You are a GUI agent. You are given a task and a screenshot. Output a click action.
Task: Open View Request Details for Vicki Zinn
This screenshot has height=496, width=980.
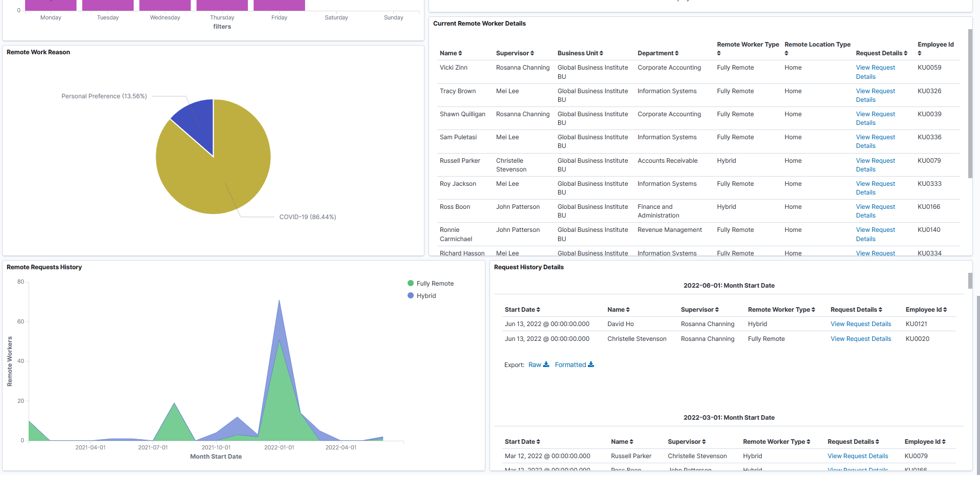(875, 72)
